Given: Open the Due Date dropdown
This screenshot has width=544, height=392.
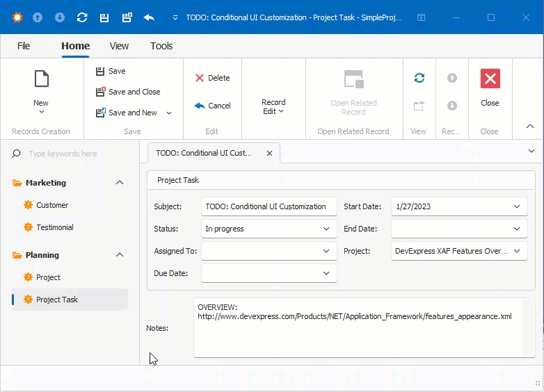Looking at the screenshot, I should [326, 273].
